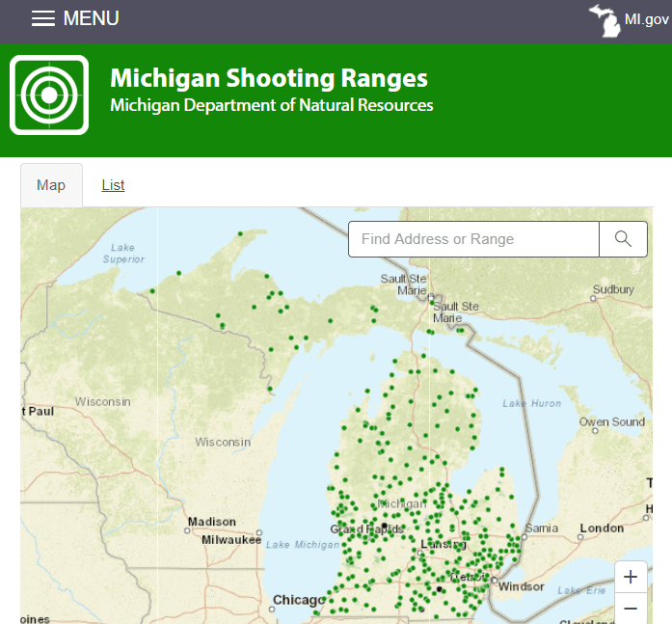Click the Windsor city label on map
The image size is (672, 624).
point(522,586)
